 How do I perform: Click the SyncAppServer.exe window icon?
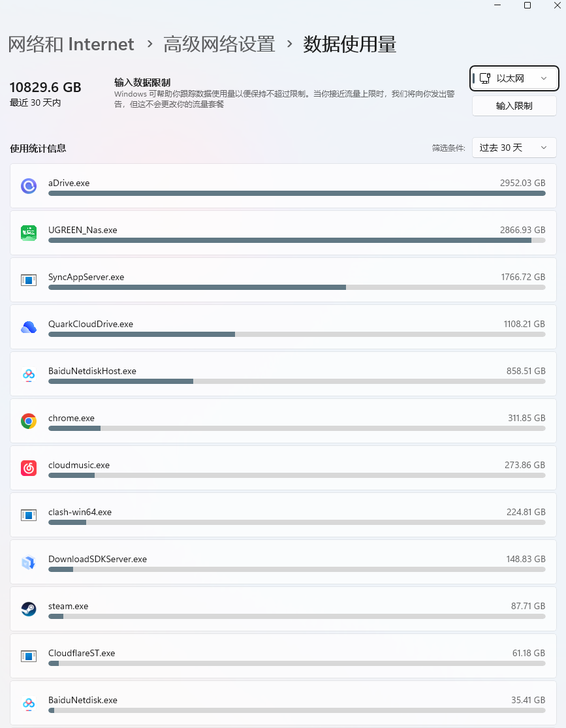point(29,280)
